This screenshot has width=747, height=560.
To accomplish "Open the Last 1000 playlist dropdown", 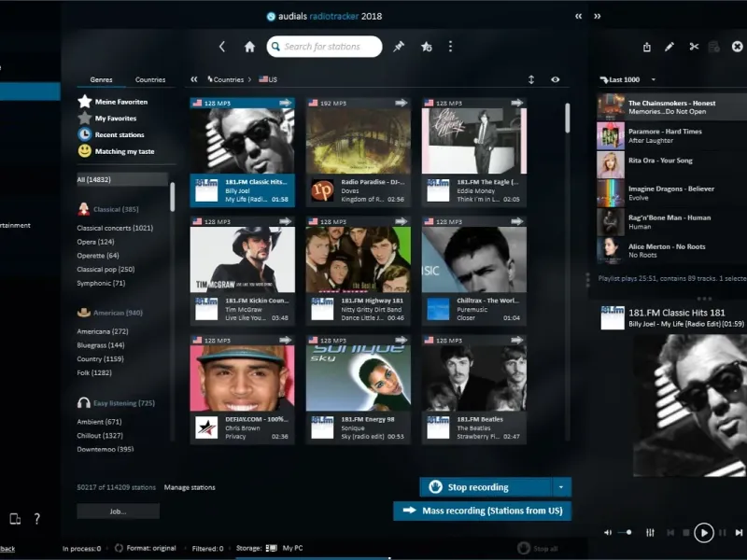I will [x=653, y=79].
